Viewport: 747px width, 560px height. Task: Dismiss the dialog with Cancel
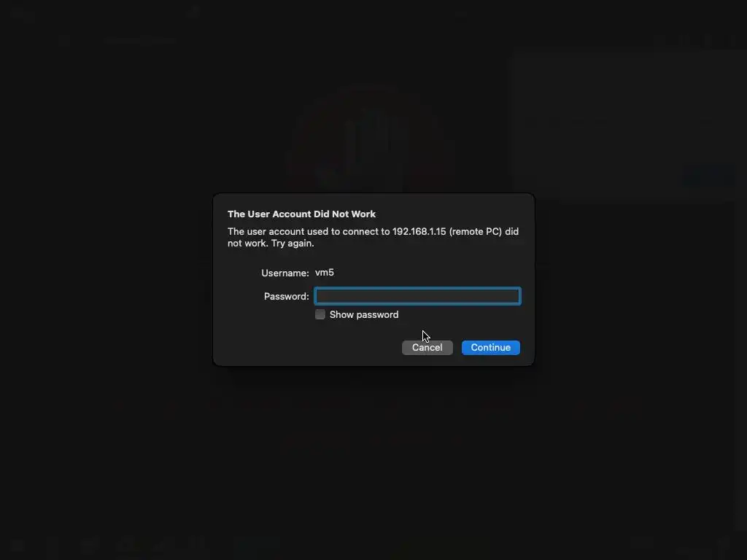427,348
